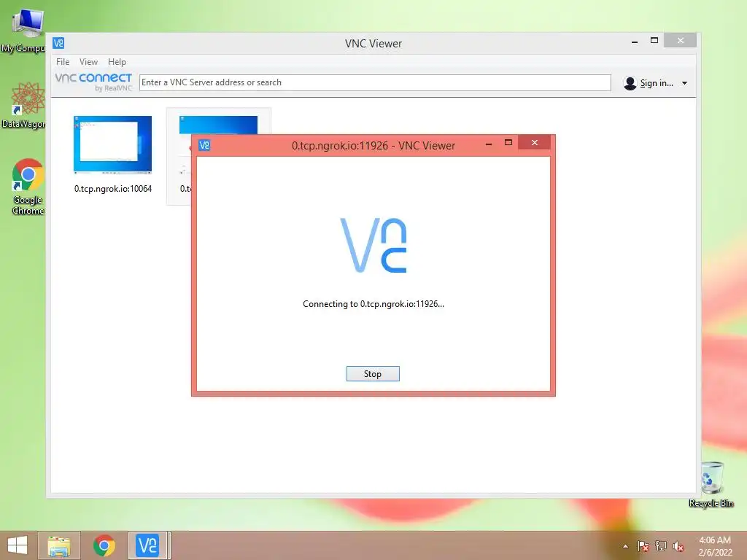Select the Recycle Bin desktop icon
The width and height of the screenshot is (747, 560).
pos(711,485)
